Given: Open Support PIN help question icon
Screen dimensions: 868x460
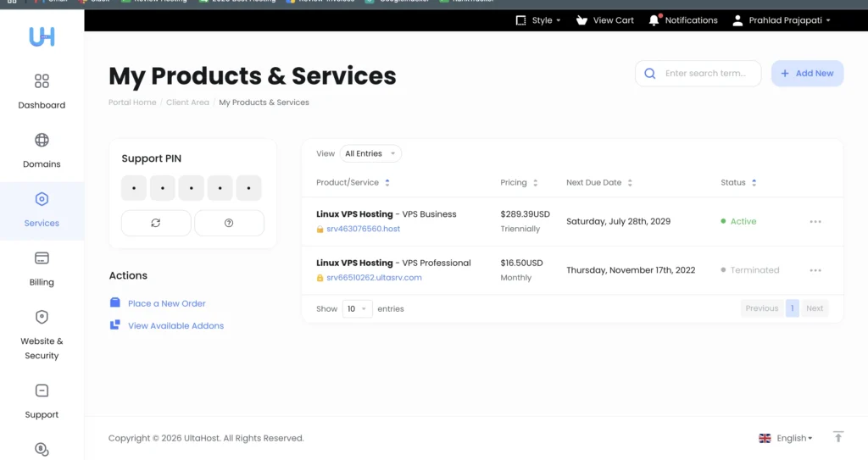Looking at the screenshot, I should pos(229,223).
